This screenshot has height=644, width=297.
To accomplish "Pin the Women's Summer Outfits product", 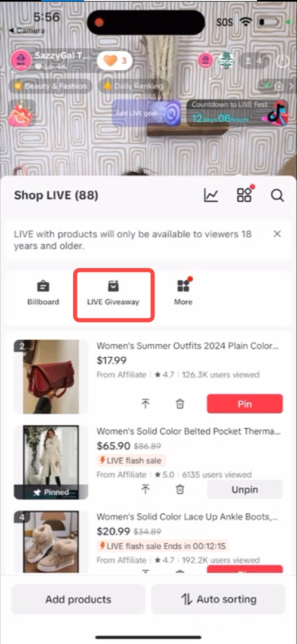I will coord(245,404).
